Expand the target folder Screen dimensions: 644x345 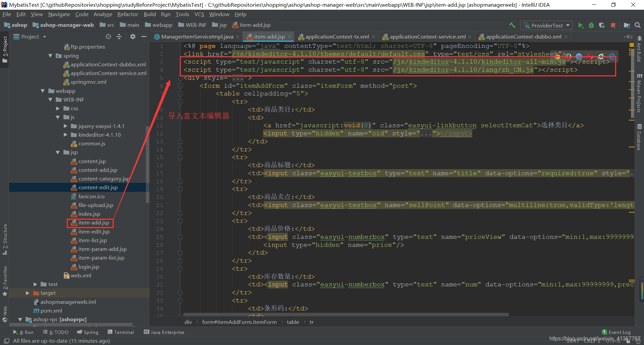point(28,293)
